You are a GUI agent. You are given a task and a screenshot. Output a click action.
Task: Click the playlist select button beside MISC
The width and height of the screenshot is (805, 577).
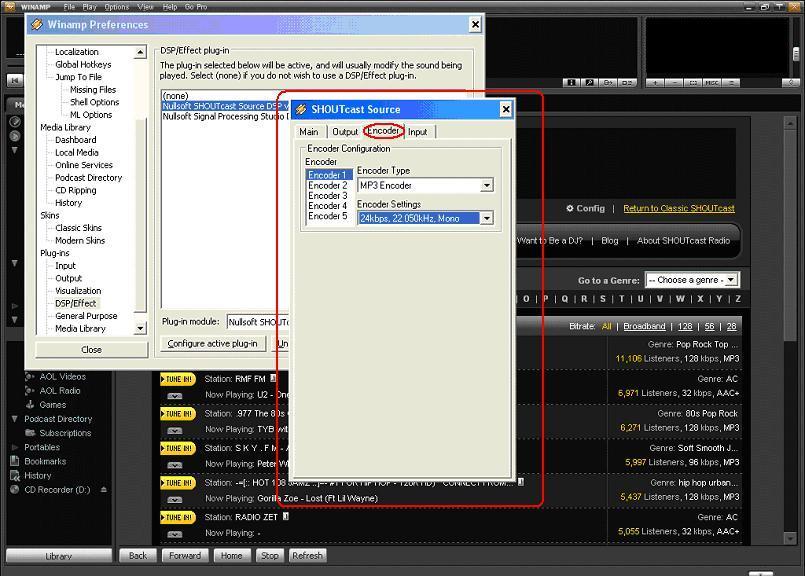click(x=693, y=83)
